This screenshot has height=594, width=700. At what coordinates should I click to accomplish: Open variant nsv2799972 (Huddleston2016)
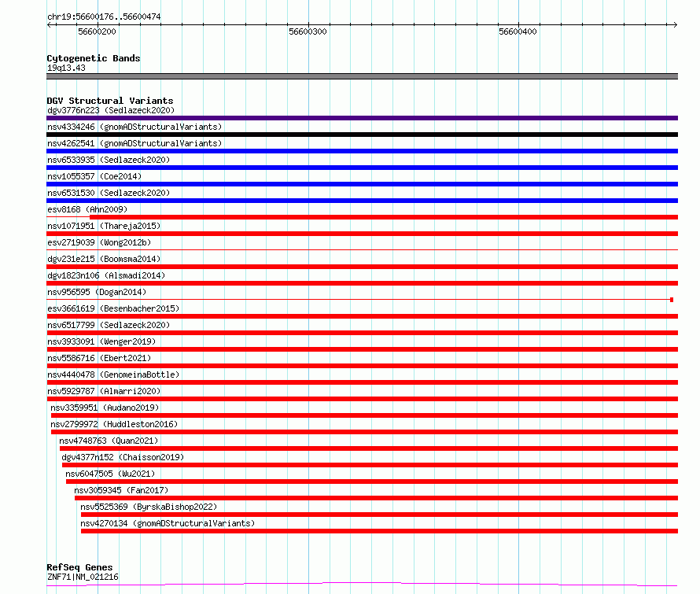click(114, 424)
